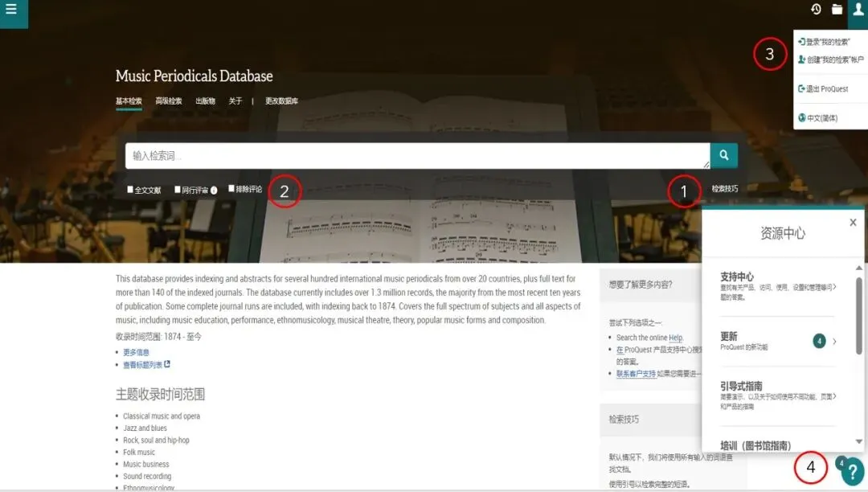The image size is (868, 492).
Task: Open the help question mark icon
Action: tap(853, 473)
